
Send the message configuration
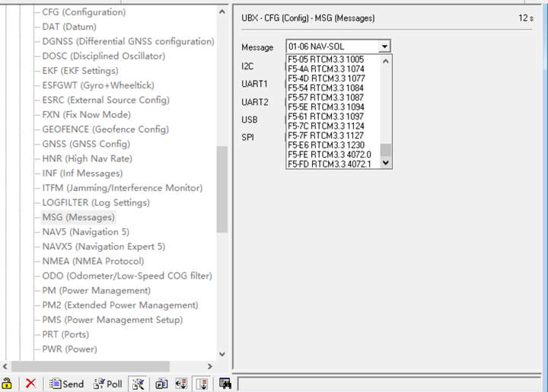pos(66,384)
